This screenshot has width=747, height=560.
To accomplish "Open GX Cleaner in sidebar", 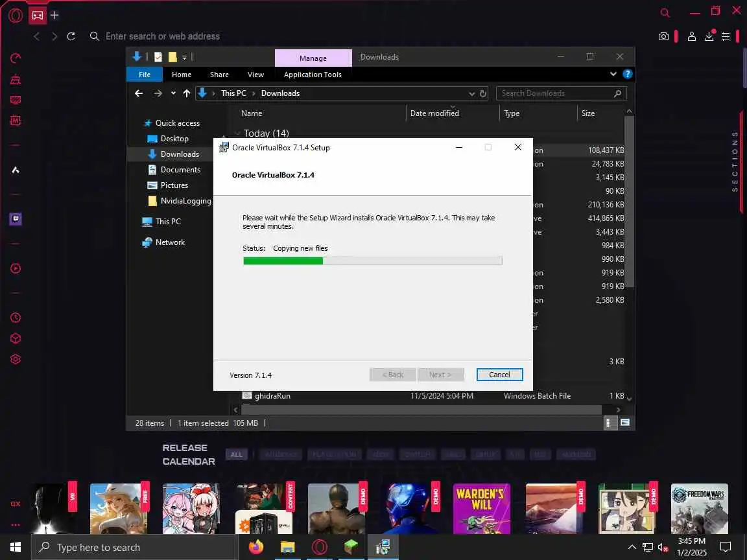I will click(x=16, y=79).
